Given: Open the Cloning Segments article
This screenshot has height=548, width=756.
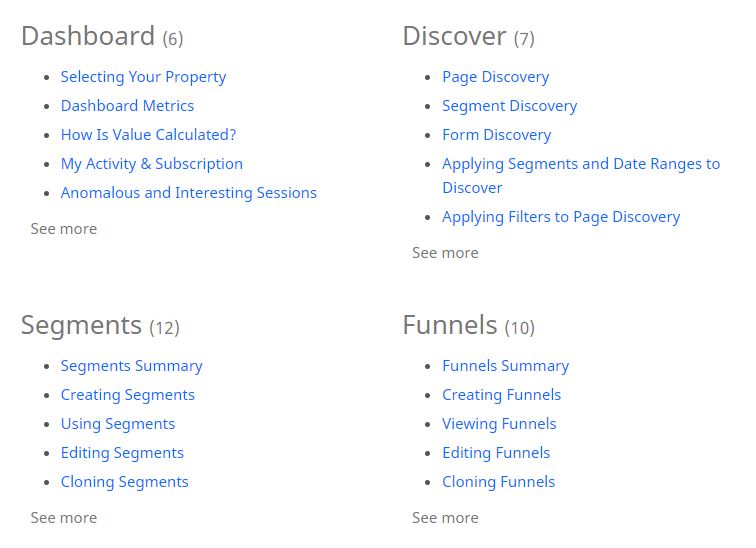Looking at the screenshot, I should pyautogui.click(x=124, y=482).
